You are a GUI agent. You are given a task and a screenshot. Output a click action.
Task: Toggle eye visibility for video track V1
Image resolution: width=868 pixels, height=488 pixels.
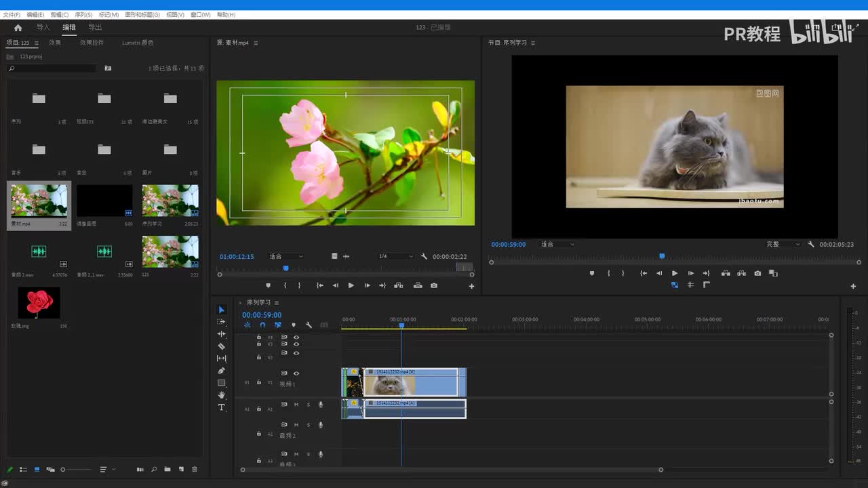click(296, 373)
